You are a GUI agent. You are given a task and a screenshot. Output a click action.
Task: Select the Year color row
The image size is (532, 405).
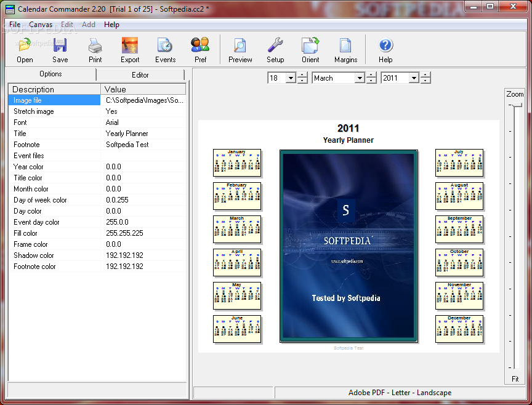pos(97,167)
